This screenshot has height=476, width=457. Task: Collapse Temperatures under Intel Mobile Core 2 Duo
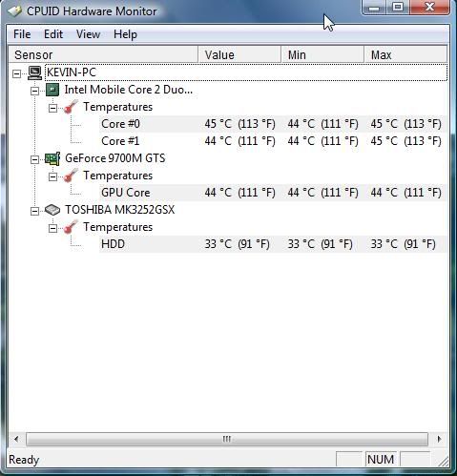[52, 108]
